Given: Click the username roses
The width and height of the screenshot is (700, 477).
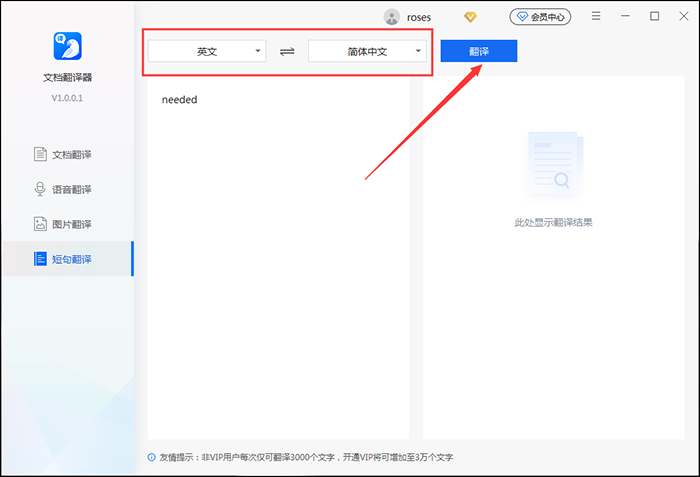Looking at the screenshot, I should (419, 17).
